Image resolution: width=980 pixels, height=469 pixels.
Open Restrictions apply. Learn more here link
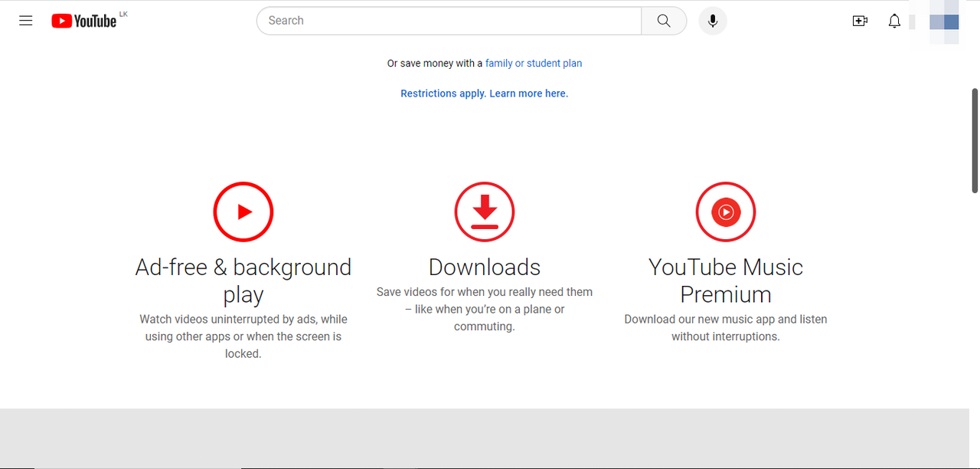pos(485,93)
